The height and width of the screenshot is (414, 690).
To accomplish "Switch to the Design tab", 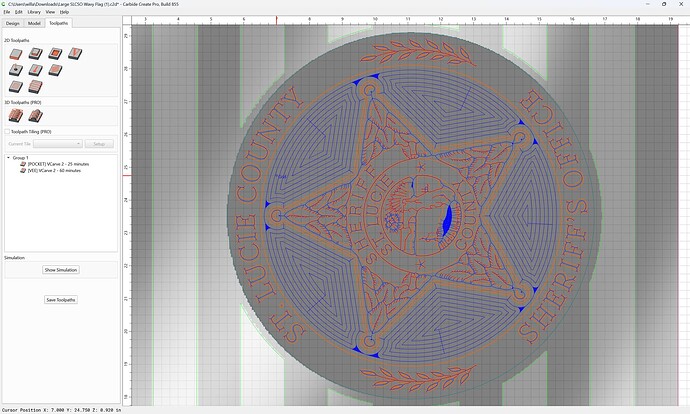I will tap(13, 23).
